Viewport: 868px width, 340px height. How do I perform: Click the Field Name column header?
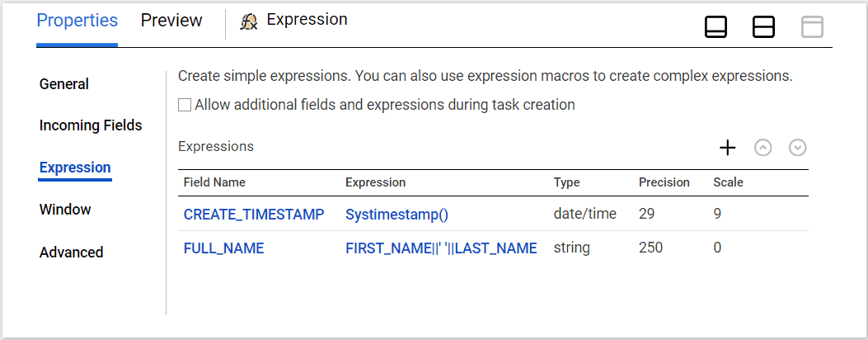(x=214, y=182)
